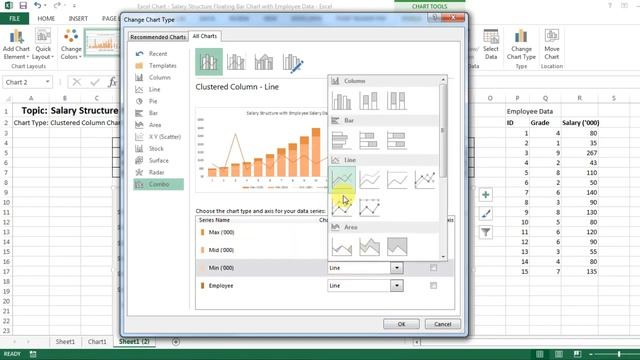640x360 pixels.
Task: Select X Y (Scatter) chart category
Action: click(x=158, y=137)
